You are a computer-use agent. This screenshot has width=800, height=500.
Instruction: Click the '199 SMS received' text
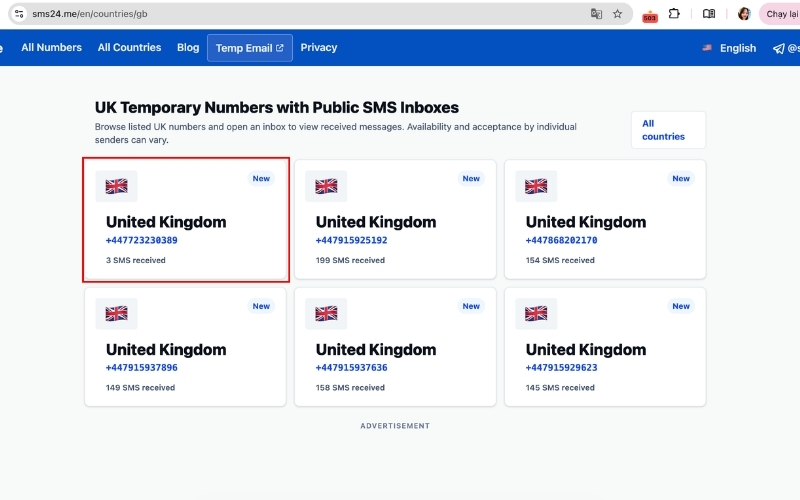350,260
